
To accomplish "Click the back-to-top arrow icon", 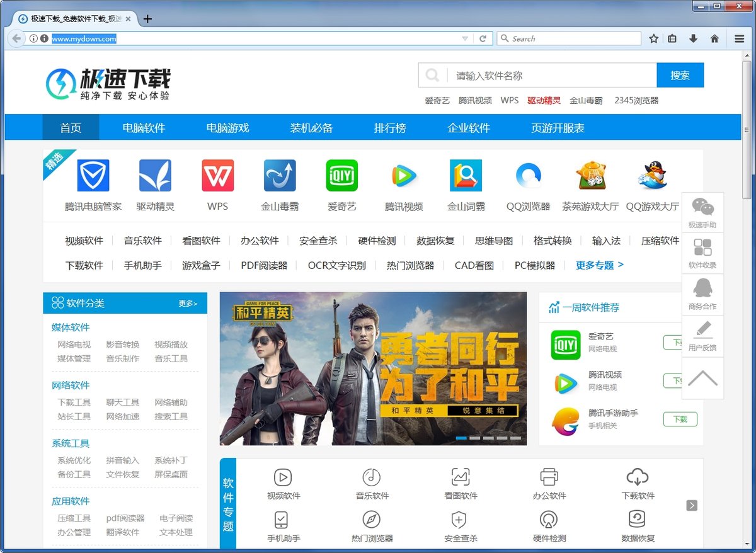I will [702, 379].
